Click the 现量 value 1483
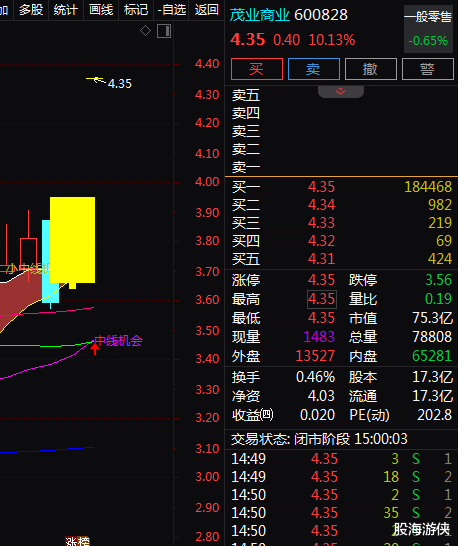Image resolution: width=458 pixels, height=546 pixels. [319, 337]
